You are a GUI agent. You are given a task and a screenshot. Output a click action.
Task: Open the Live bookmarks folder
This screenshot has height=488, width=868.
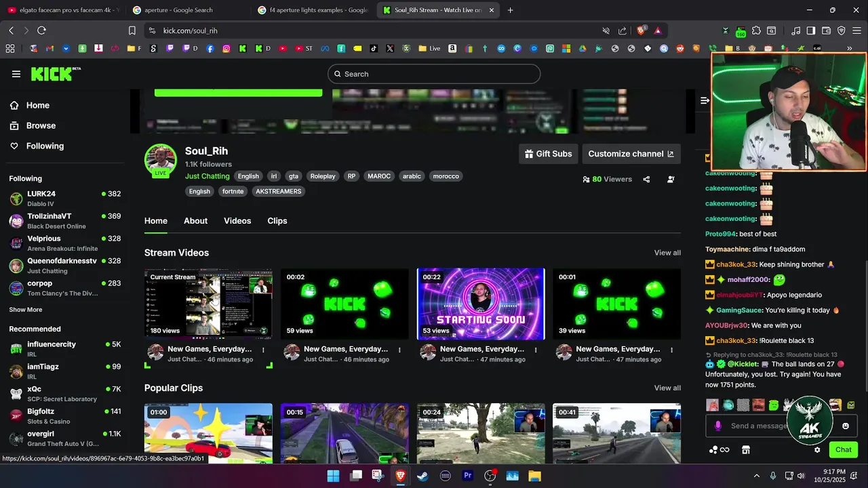click(x=430, y=49)
